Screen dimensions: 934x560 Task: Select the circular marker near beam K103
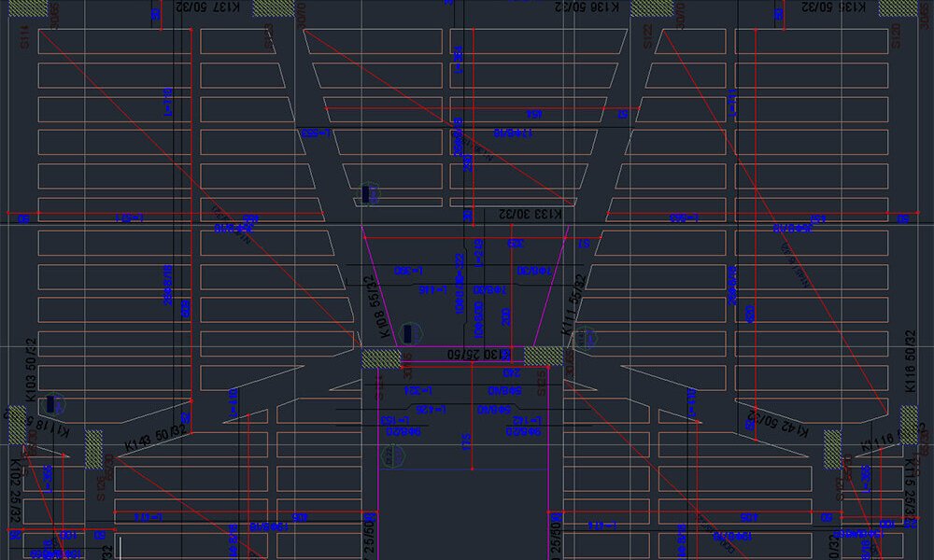click(55, 404)
